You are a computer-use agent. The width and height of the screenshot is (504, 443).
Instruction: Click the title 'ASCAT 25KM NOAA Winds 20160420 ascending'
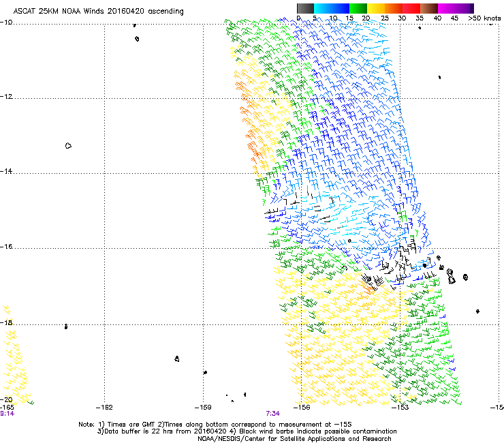click(98, 12)
